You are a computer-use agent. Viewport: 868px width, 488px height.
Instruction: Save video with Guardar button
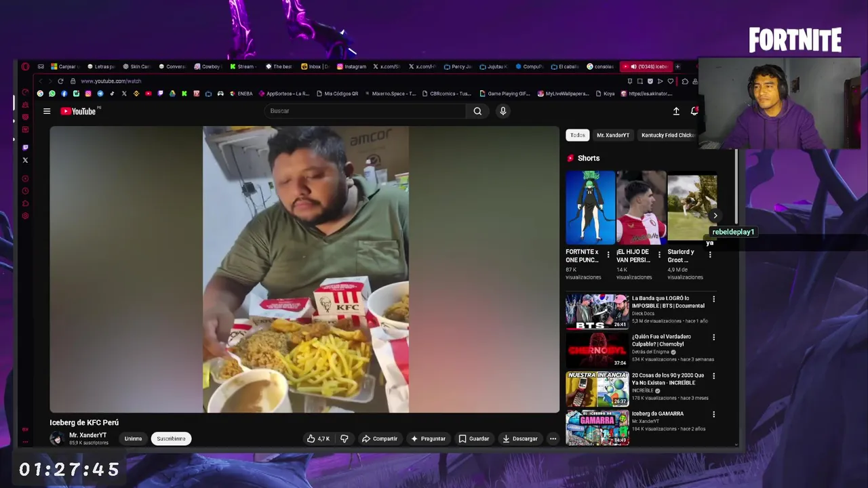473,439
